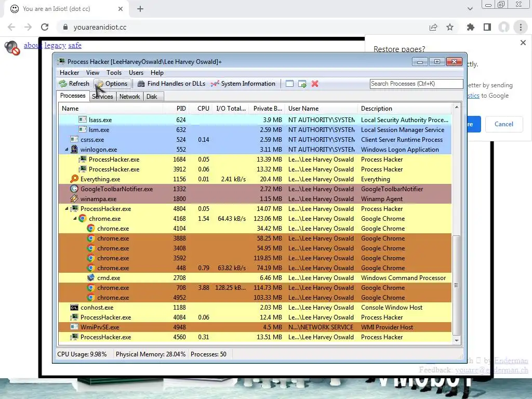The width and height of the screenshot is (532, 399).
Task: Select the winlogon.exe process icon
Action: 74,149
